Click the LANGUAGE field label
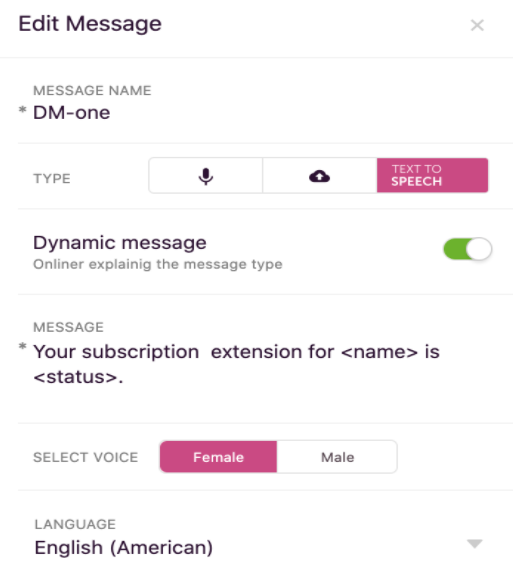 point(75,524)
